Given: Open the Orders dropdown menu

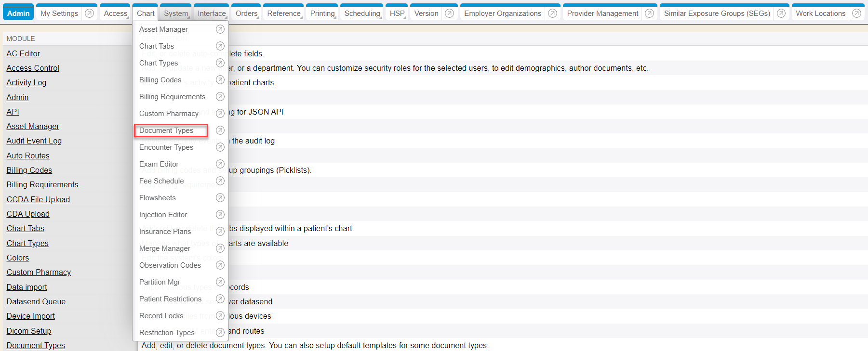Looking at the screenshot, I should (246, 13).
